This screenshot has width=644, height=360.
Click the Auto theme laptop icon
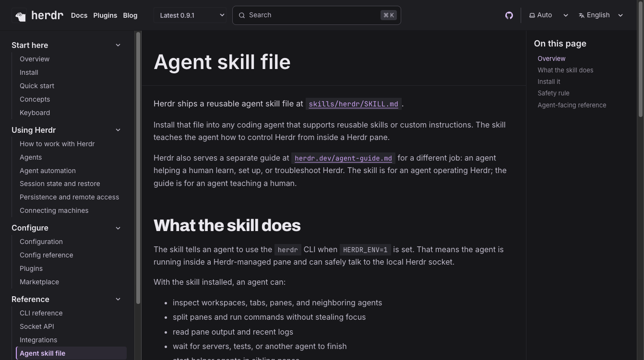tap(532, 15)
